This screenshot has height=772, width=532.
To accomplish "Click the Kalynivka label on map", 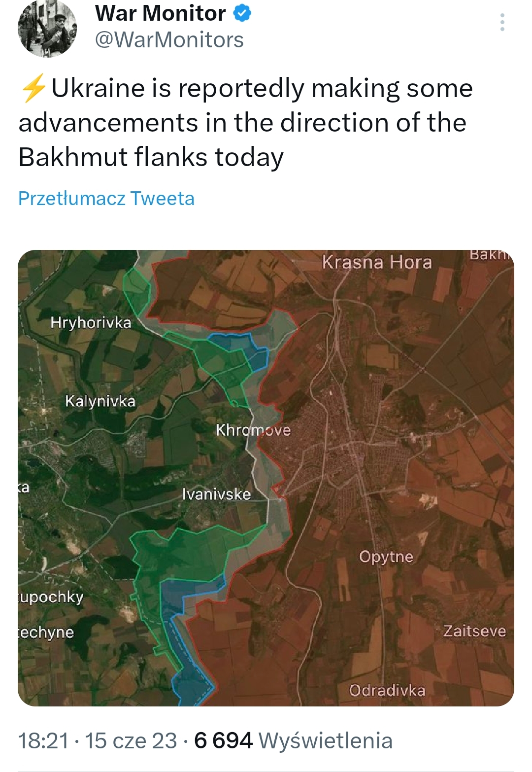I will (100, 401).
